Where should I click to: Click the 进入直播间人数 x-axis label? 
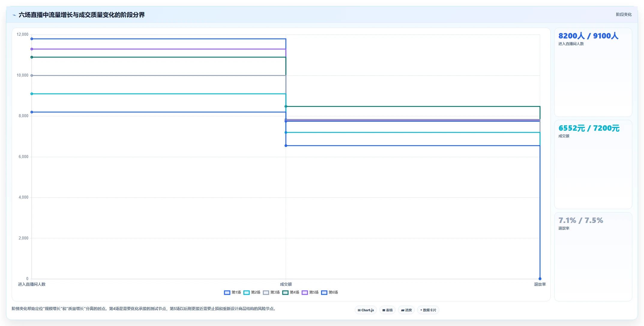pyautogui.click(x=32, y=284)
